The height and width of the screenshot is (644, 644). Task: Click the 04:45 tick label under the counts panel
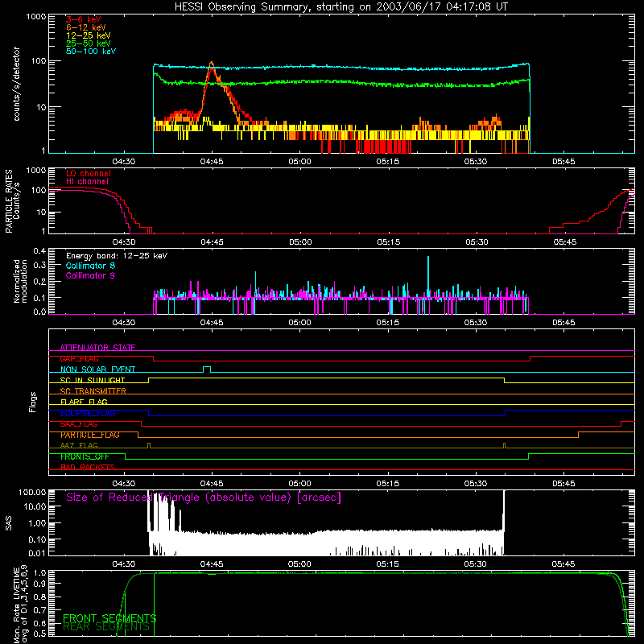(212, 162)
